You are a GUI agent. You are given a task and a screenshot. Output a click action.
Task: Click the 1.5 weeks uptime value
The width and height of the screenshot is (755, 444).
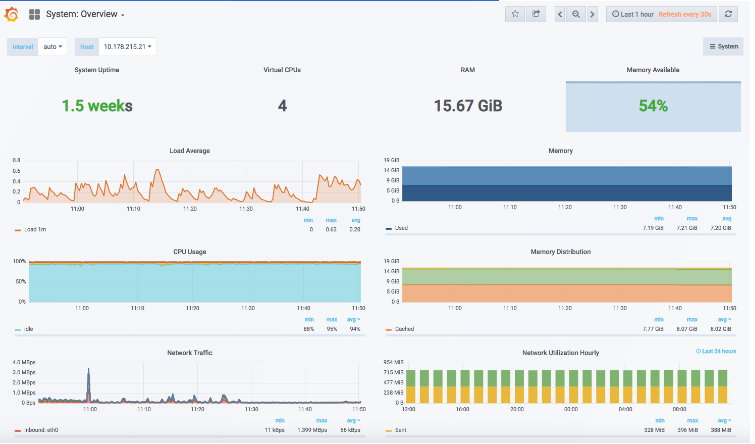point(97,106)
